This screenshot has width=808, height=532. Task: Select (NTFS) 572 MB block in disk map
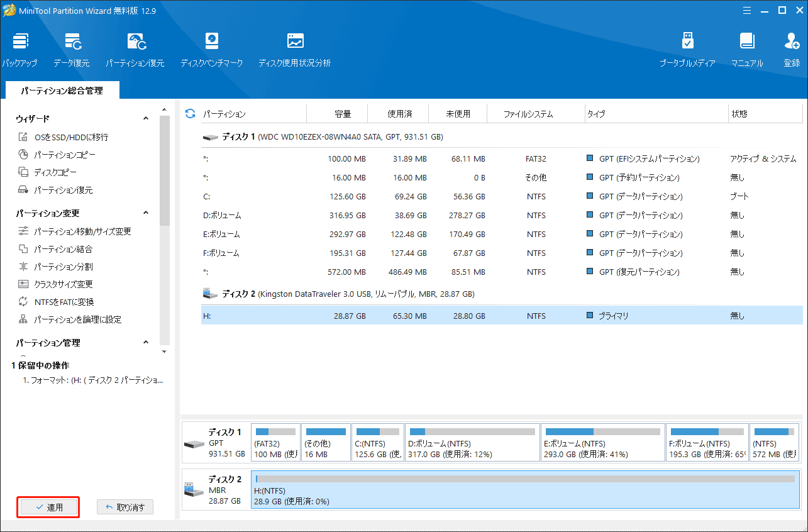coord(775,443)
